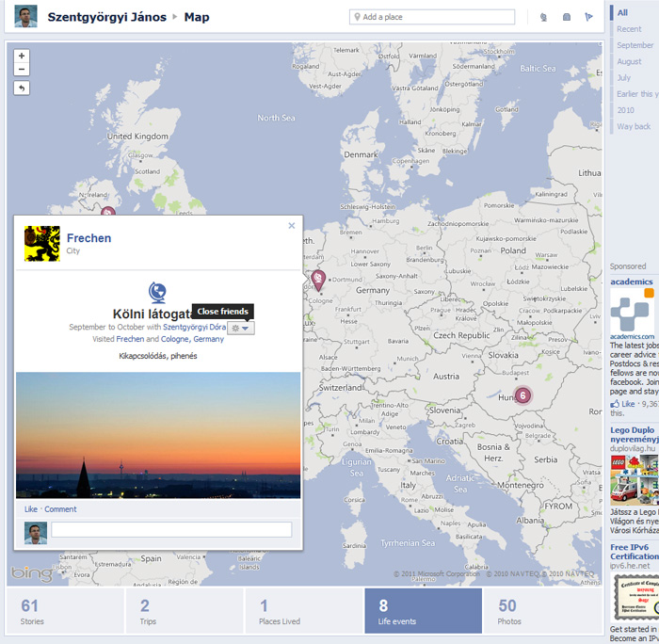Click the Cologne, Germany link
This screenshot has height=644, width=659.
[x=192, y=339]
